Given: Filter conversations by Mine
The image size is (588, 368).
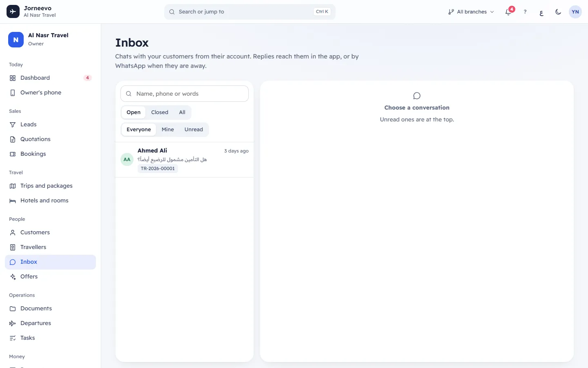Looking at the screenshot, I should coord(168,130).
